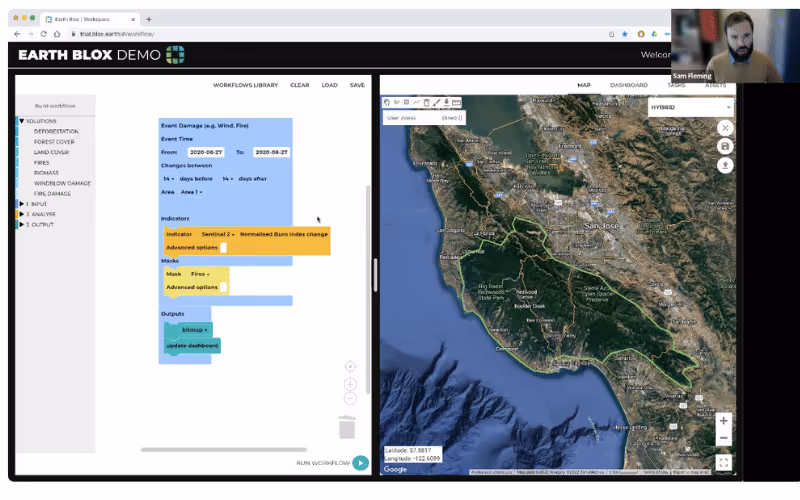Click the Earth Blox logo icon
Viewport: 800px width, 500px height.
(x=175, y=55)
